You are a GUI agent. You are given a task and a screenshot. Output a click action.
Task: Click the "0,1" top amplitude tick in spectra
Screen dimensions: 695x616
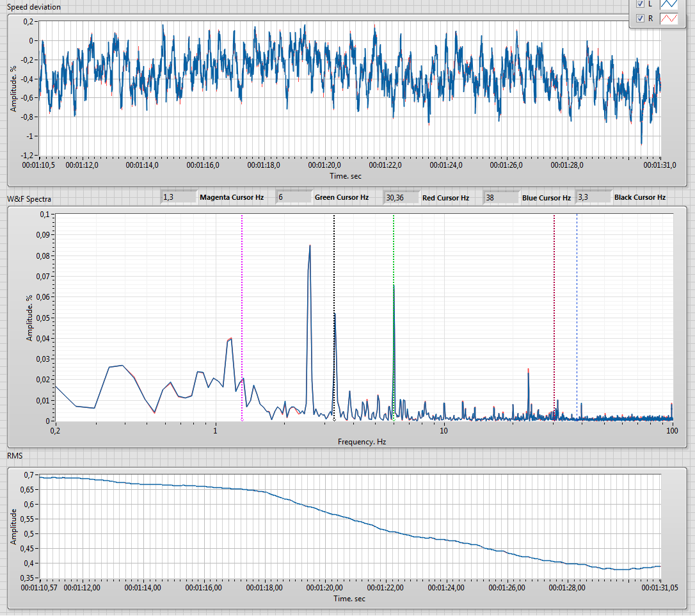pyautogui.click(x=45, y=215)
